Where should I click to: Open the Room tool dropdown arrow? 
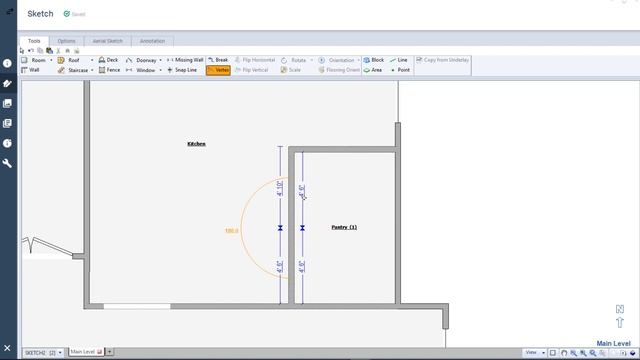click(x=51, y=60)
